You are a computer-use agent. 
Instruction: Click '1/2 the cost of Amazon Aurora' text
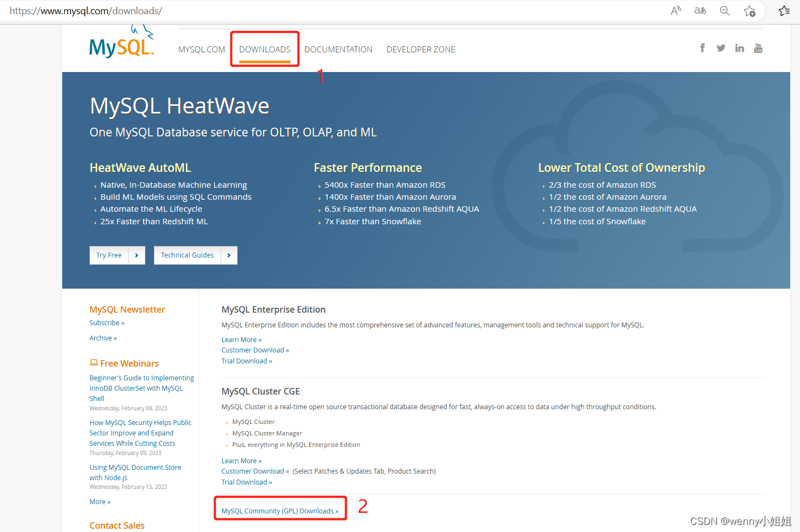tap(608, 197)
